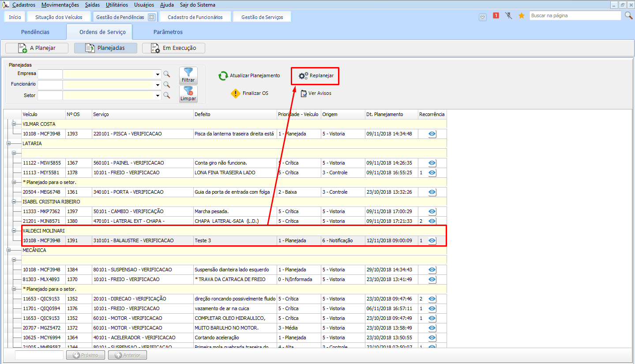Click the Buscar na página search field
The image size is (635, 364).
click(575, 15)
